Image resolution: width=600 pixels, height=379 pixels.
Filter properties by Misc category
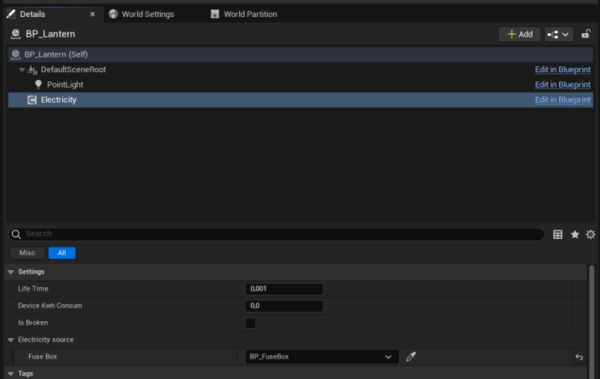tap(27, 253)
